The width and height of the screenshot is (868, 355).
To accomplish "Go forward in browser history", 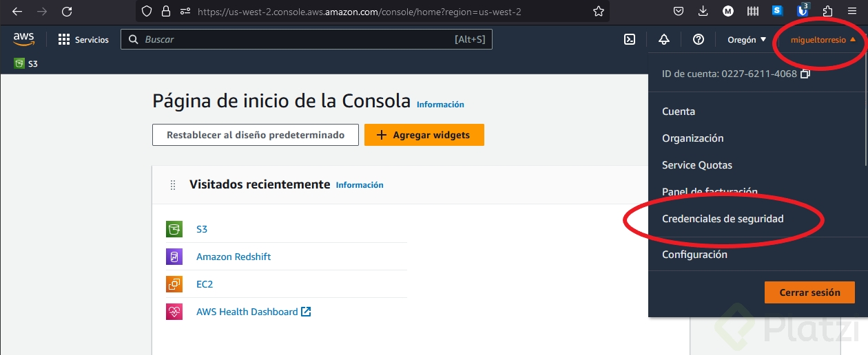I will (x=41, y=11).
